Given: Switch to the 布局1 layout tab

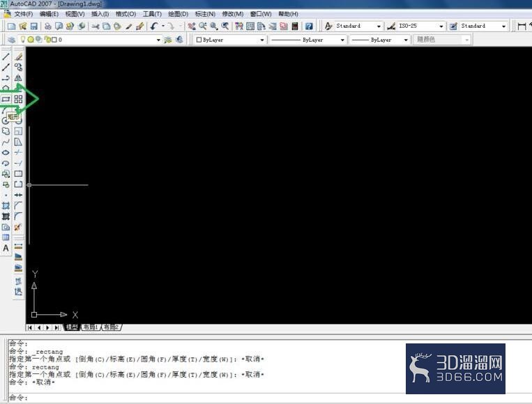Looking at the screenshot, I should click(90, 327).
